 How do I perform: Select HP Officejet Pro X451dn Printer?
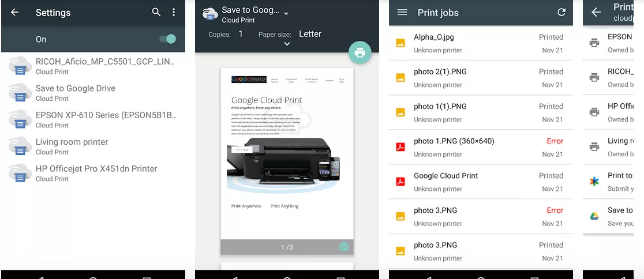pyautogui.click(x=93, y=173)
